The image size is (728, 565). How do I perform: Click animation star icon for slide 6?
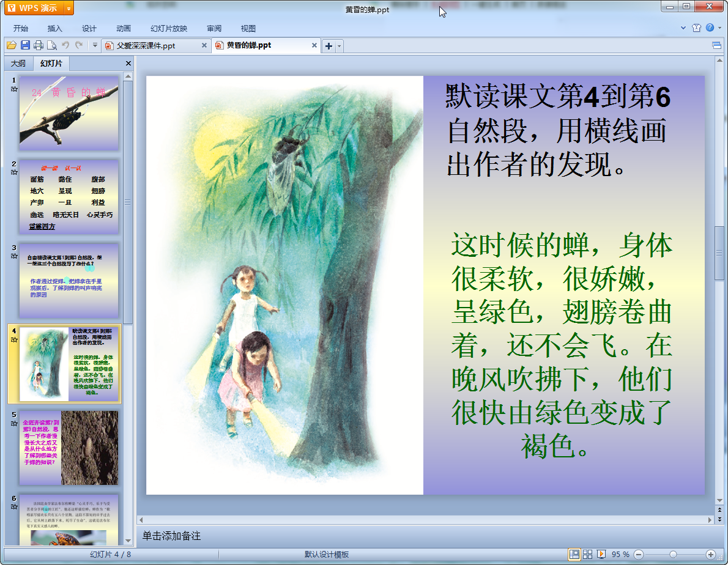[14, 507]
